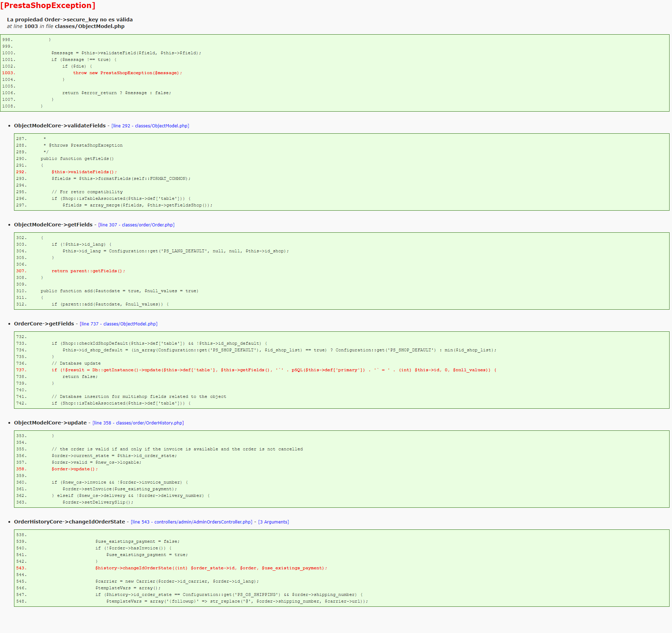Click 'public function getFields()' code line
The image size is (672, 633).
pyautogui.click(x=77, y=159)
